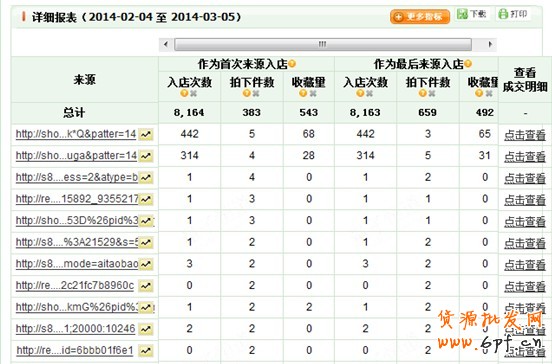Open trend chart icon for 15892_9355217 row
Image resolution: width=552 pixels, height=364 pixels.
146,200
